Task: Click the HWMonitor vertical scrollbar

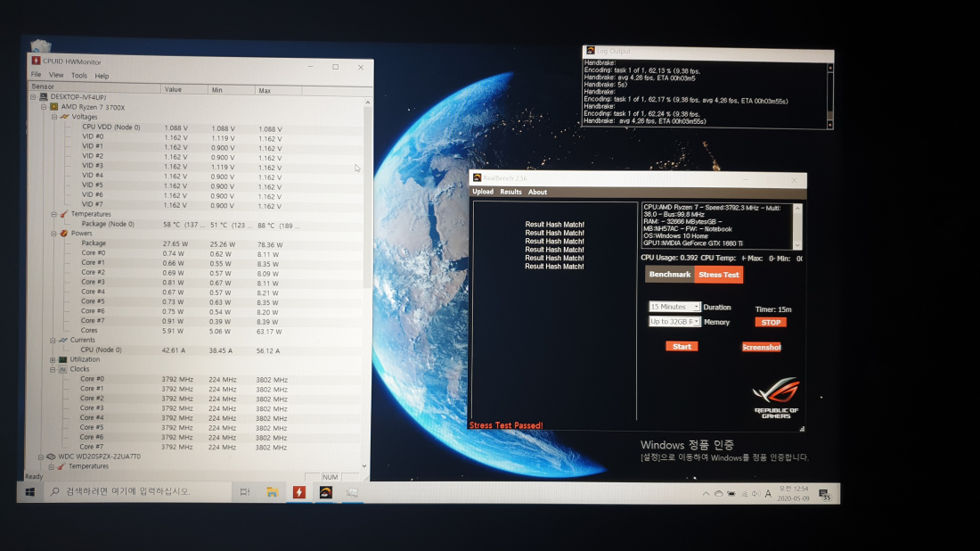Action: point(367,284)
